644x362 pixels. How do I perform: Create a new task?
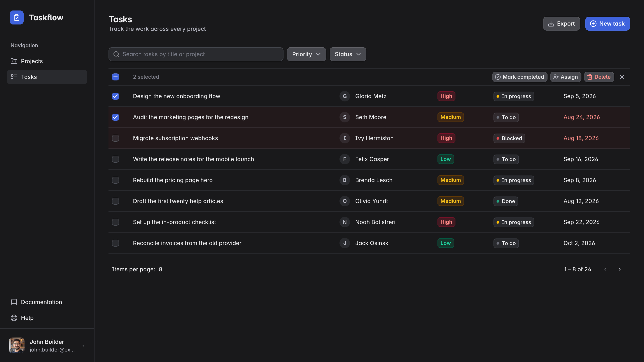607,24
